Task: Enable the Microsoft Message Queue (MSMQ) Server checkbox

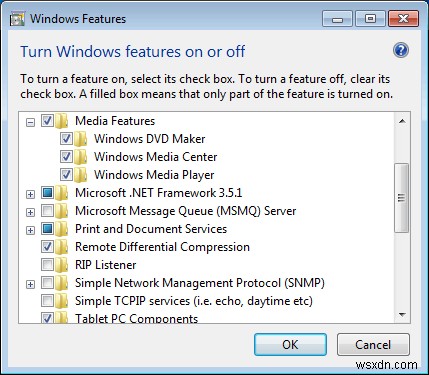Action: click(47, 211)
